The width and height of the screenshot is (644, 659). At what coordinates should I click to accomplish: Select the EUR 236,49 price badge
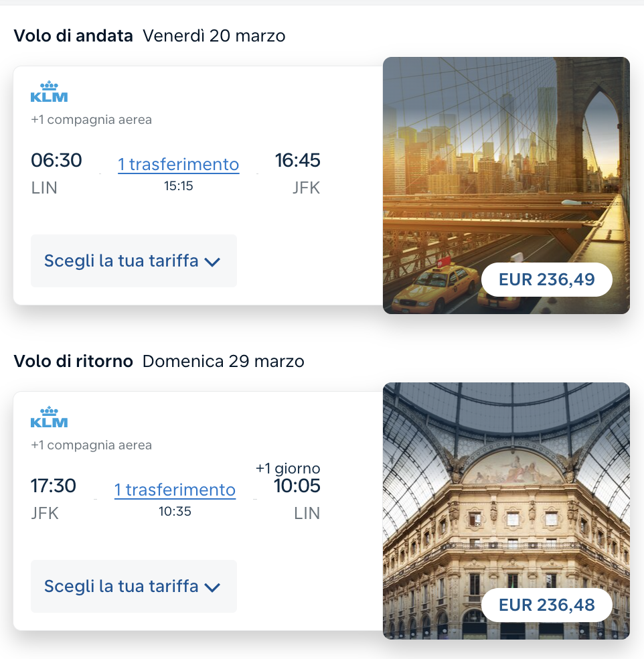546,279
